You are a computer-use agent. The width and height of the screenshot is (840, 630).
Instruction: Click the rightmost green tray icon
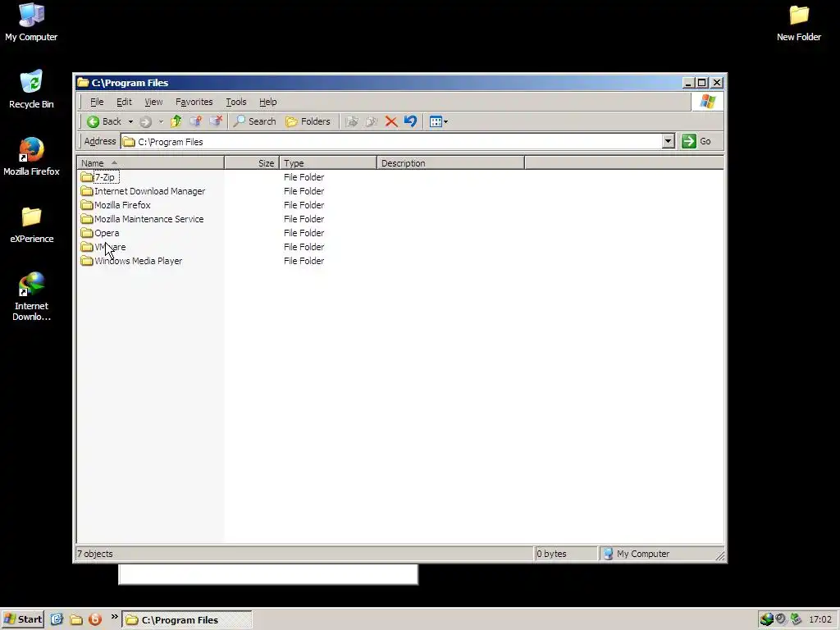click(796, 619)
